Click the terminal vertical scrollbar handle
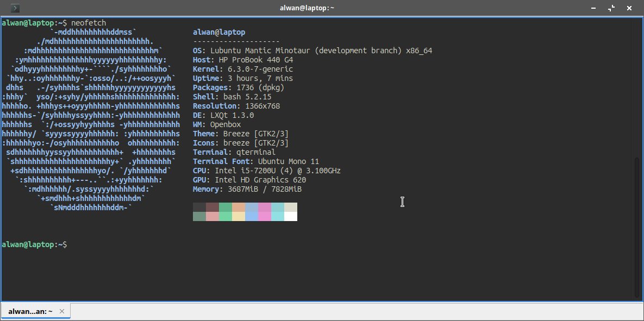This screenshot has height=321, width=644. coord(637,228)
